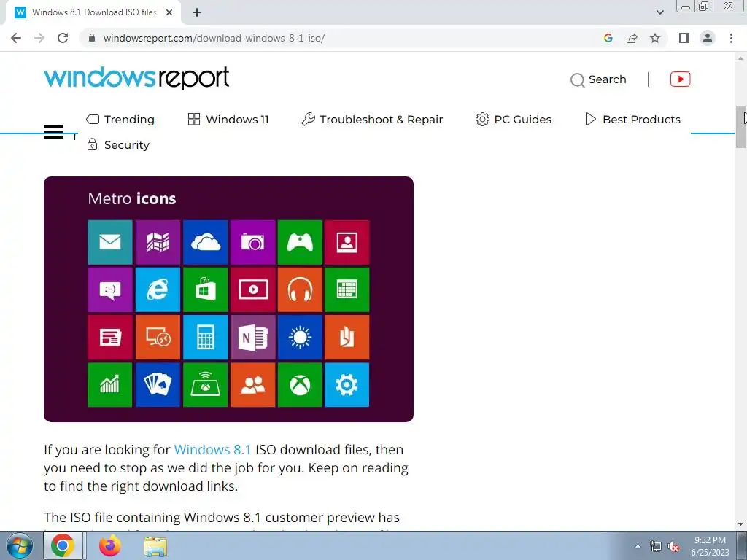Screen dimensions: 747x560
Task: Bookmark this page with the star icon
Action: (x=655, y=38)
